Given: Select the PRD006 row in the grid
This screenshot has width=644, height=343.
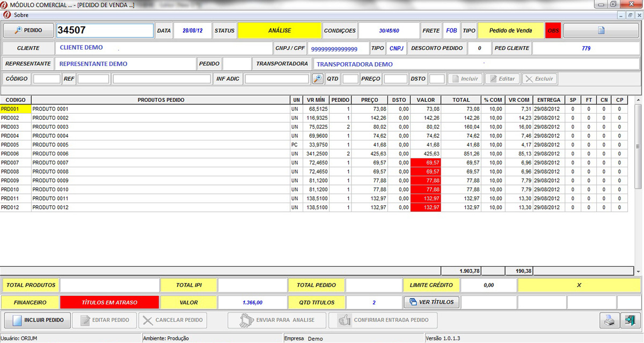Looking at the screenshot, I should click(161, 154).
